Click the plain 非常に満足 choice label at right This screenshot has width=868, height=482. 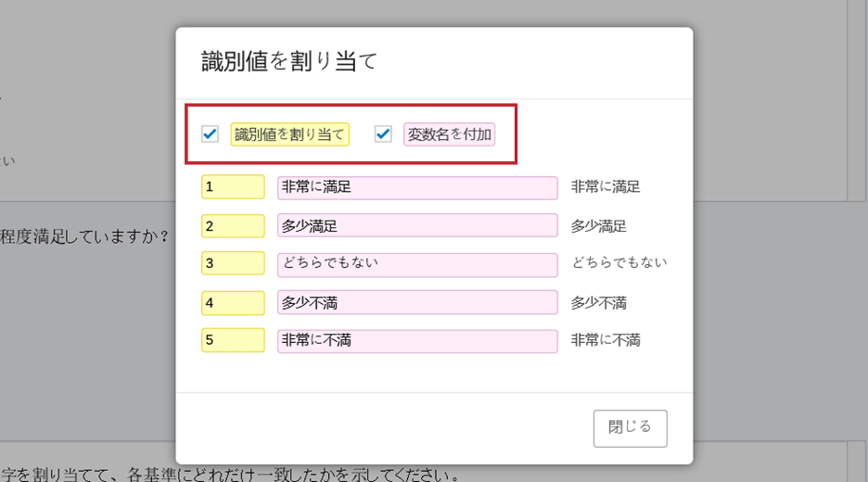[606, 187]
